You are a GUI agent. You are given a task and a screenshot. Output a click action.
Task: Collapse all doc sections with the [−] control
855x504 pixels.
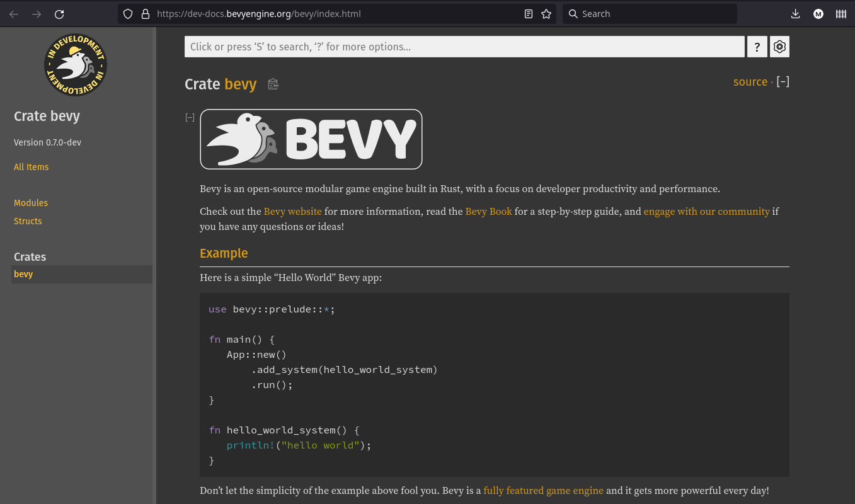tap(783, 81)
